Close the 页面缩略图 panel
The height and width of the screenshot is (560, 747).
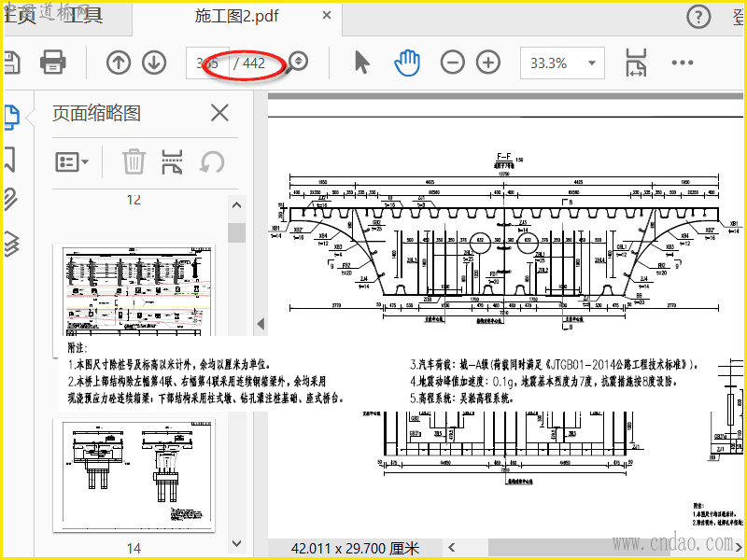(219, 113)
